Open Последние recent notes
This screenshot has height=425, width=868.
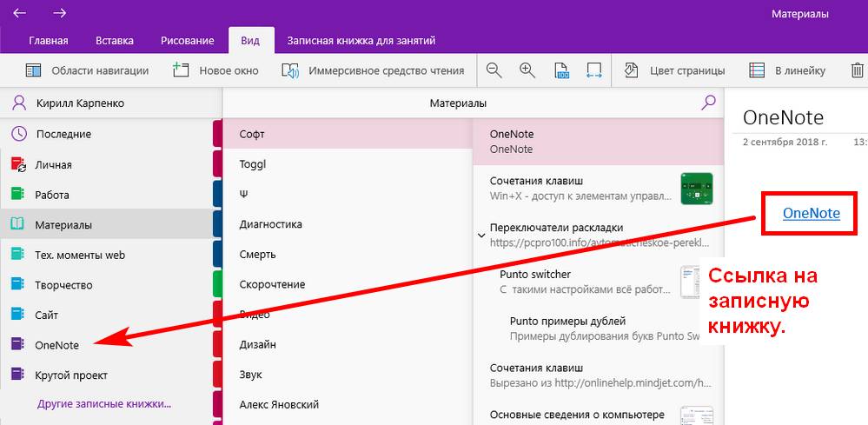pyautogui.click(x=106, y=134)
